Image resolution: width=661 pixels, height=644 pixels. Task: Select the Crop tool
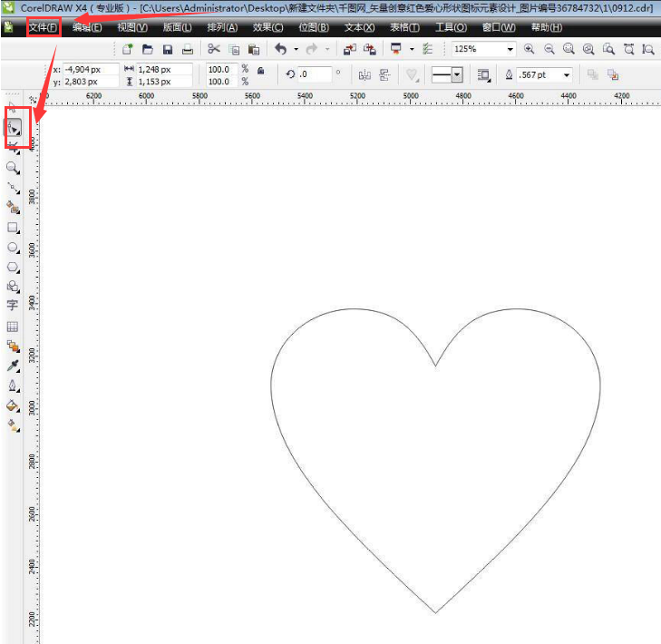[13, 148]
